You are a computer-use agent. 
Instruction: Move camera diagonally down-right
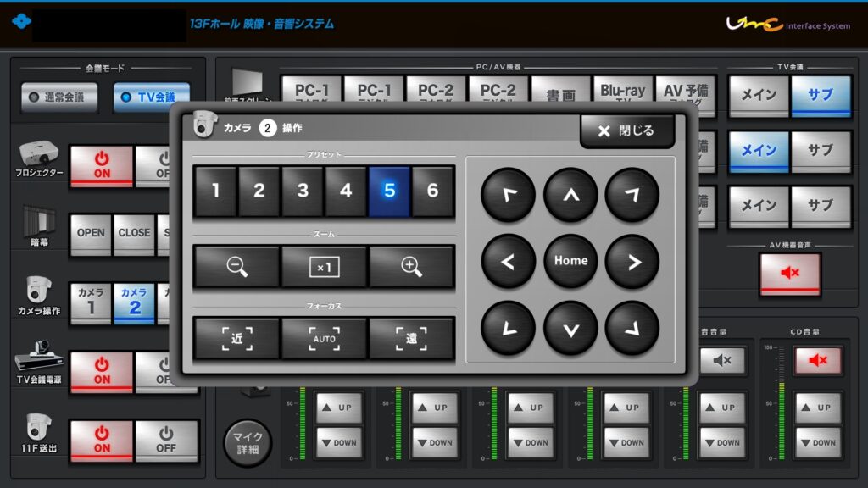632,327
